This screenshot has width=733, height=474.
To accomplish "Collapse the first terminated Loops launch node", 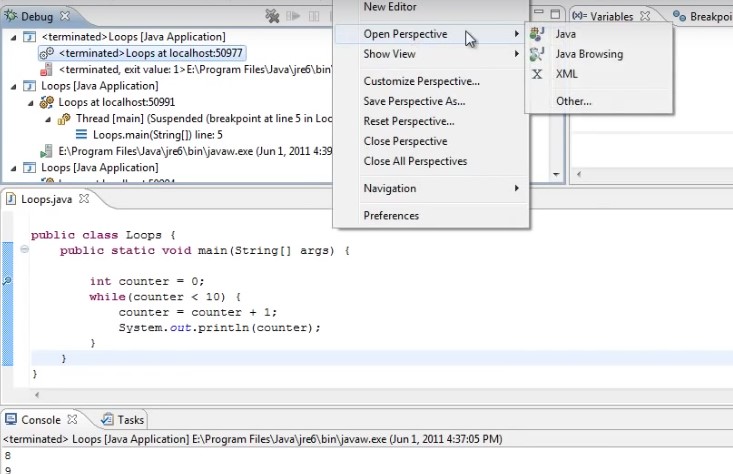I will [x=12, y=37].
